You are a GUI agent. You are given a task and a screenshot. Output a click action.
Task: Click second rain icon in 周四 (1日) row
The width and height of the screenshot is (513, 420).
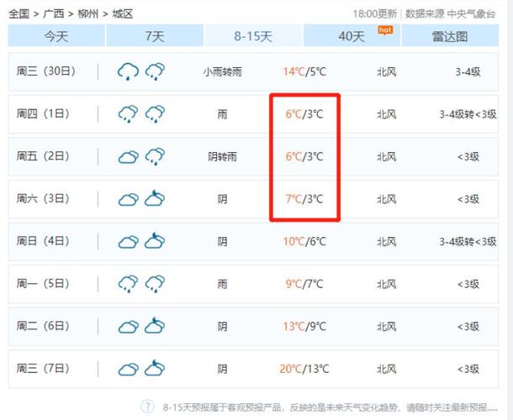pyautogui.click(x=155, y=113)
